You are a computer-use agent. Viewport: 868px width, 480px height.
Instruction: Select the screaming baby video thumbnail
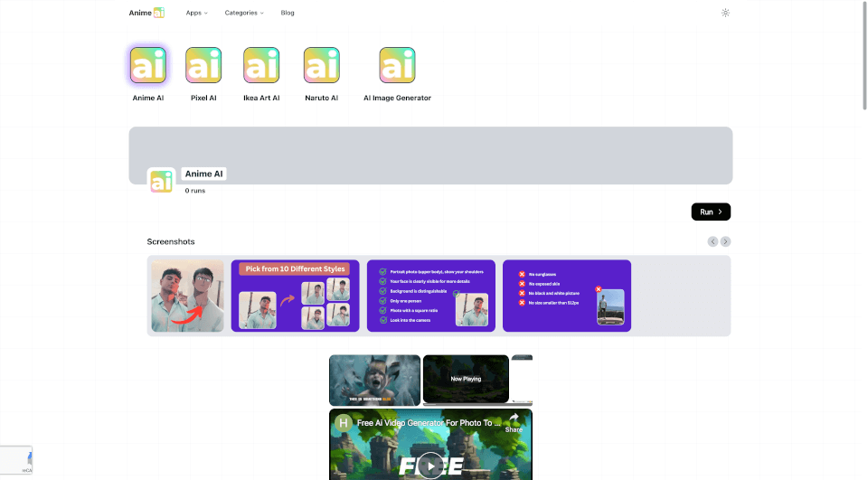click(374, 381)
